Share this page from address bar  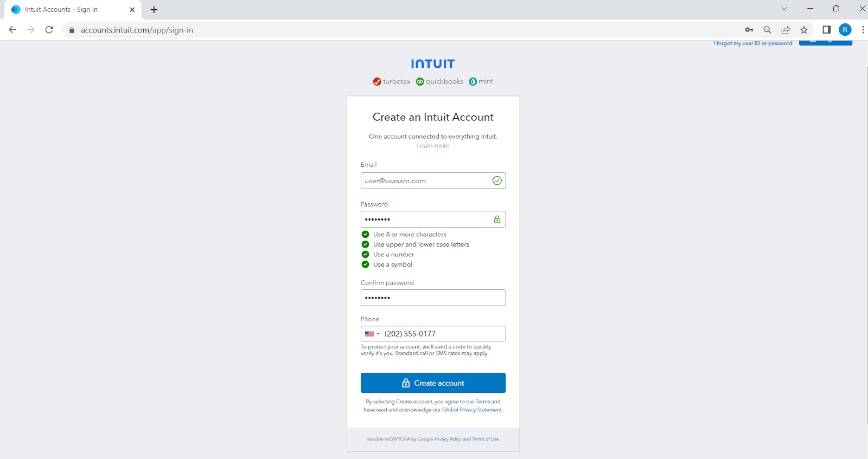(786, 30)
